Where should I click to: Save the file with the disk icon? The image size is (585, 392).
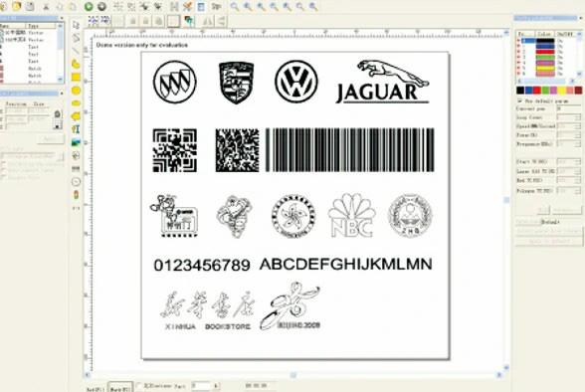[30, 6]
